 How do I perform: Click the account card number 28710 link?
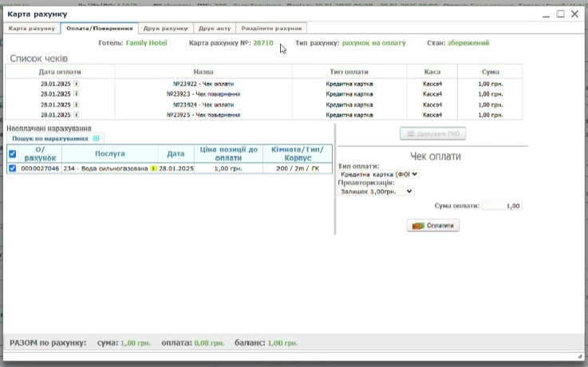(262, 43)
